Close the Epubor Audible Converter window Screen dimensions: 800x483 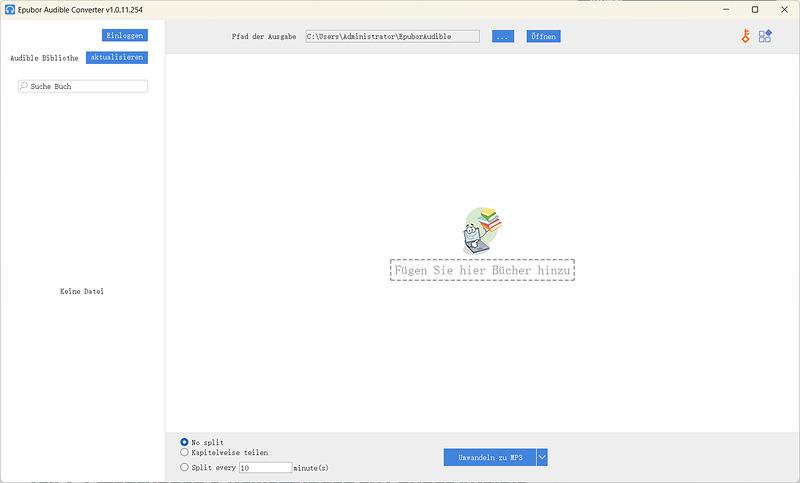tap(784, 10)
